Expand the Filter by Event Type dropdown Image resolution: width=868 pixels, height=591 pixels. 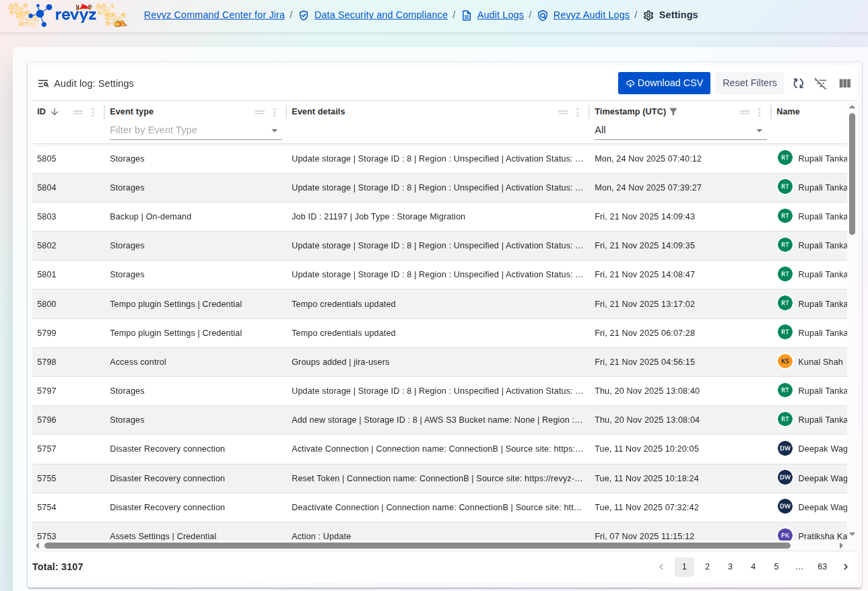click(274, 131)
